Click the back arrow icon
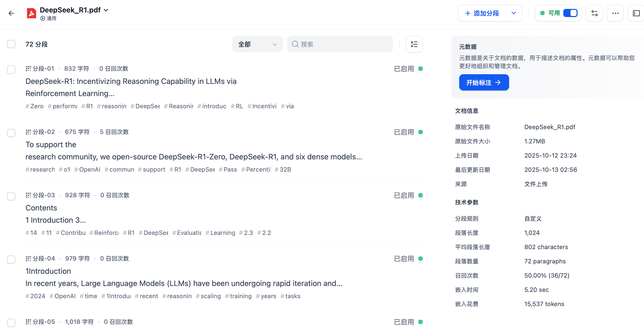 point(11,13)
